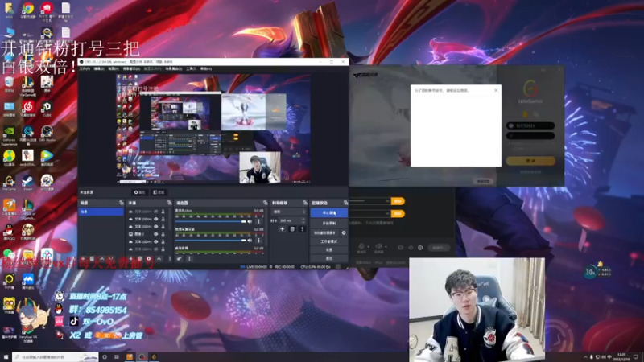Screen dimensions: 644x362
Task: Open the Steam desktop icon
Action: click(27, 182)
